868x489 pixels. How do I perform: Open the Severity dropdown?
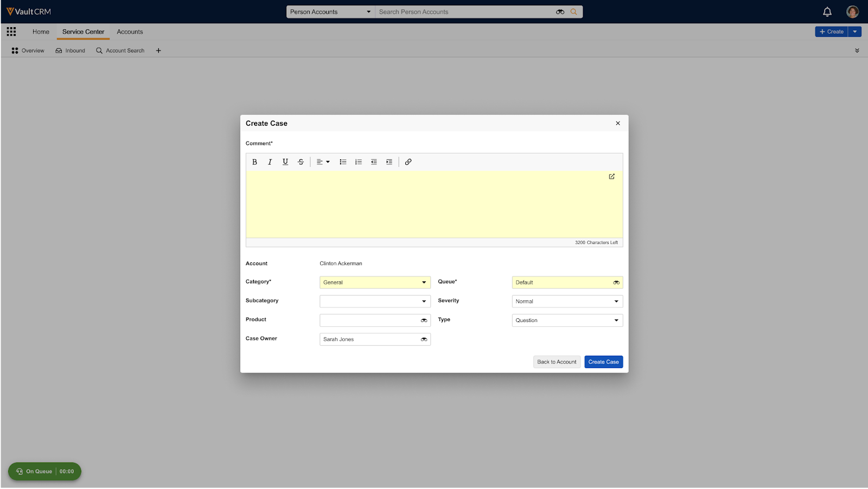(567, 301)
